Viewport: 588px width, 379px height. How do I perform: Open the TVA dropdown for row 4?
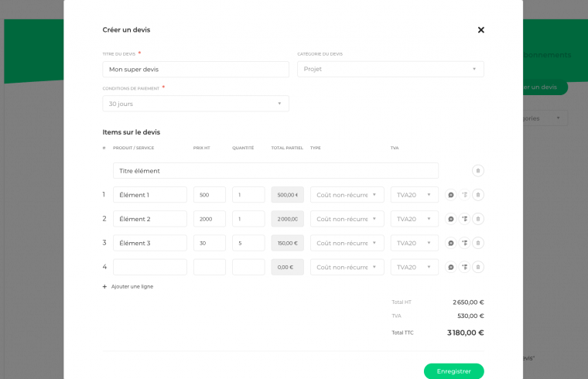click(x=415, y=268)
